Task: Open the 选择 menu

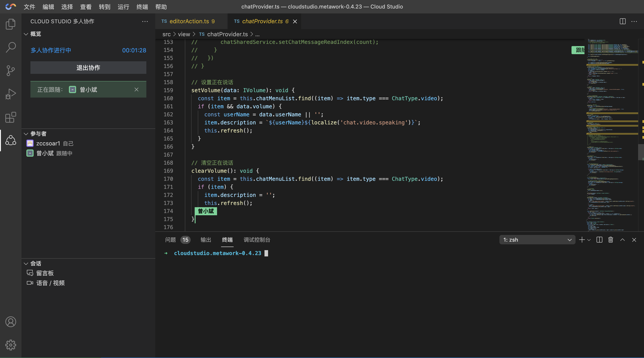Action: click(67, 7)
